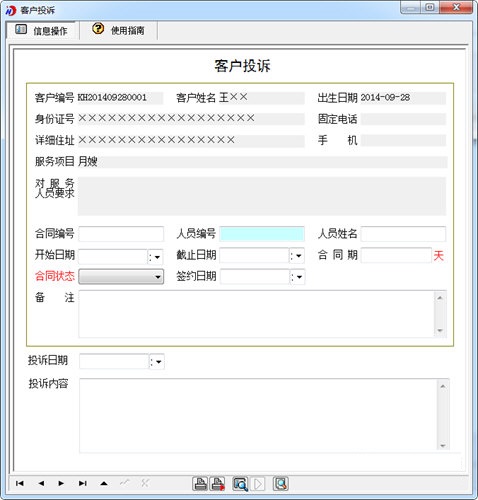The width and height of the screenshot is (478, 500).
Task: Select the 信息操作 tab
Action: click(42, 31)
